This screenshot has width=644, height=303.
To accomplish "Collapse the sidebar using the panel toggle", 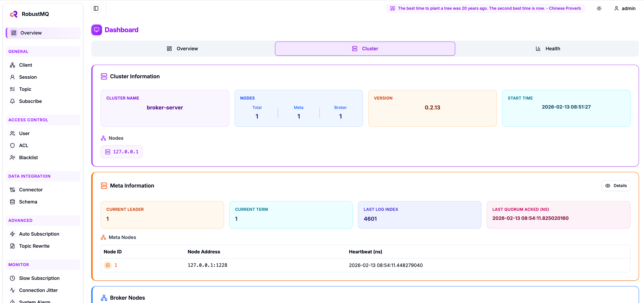I will point(96,8).
